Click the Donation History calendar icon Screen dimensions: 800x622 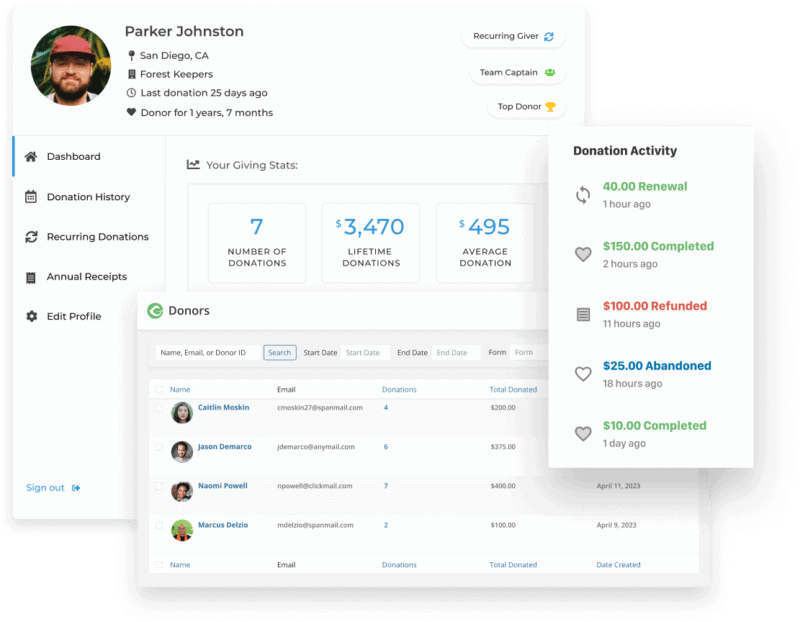(x=31, y=197)
